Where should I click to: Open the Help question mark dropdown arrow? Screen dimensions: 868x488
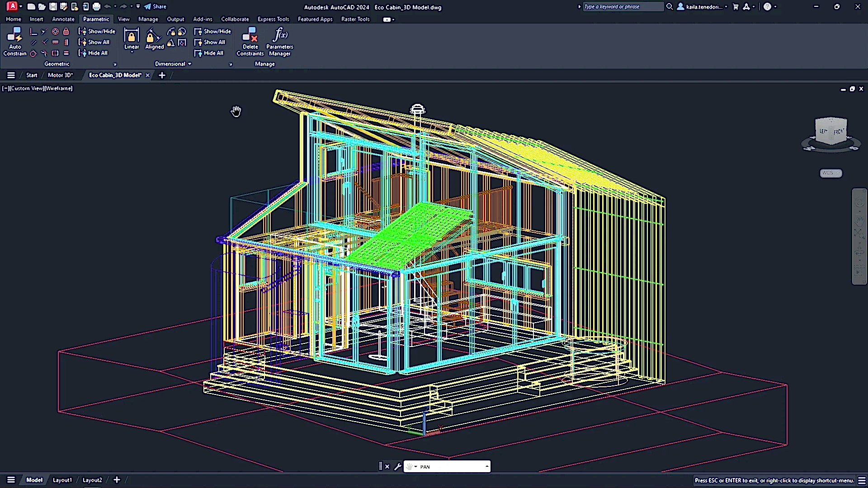pos(775,7)
